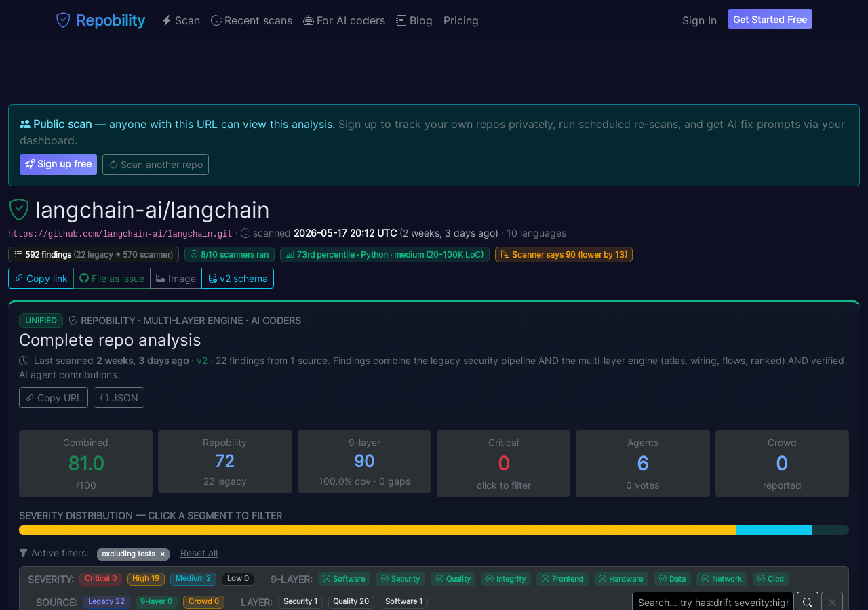Open the Blog nav link
This screenshot has width=868, height=610.
coord(414,20)
